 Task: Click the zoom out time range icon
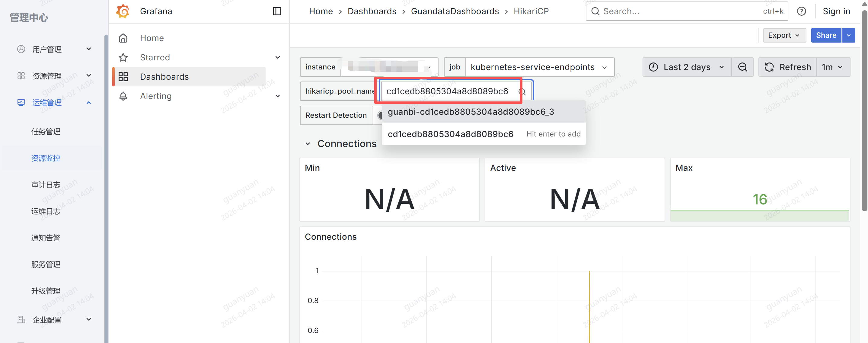click(742, 67)
